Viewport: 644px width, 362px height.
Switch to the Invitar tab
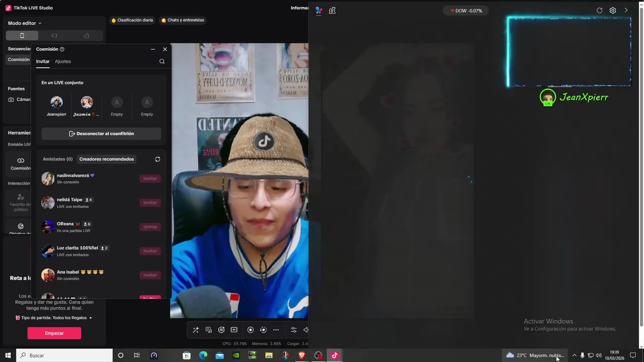[x=43, y=61]
